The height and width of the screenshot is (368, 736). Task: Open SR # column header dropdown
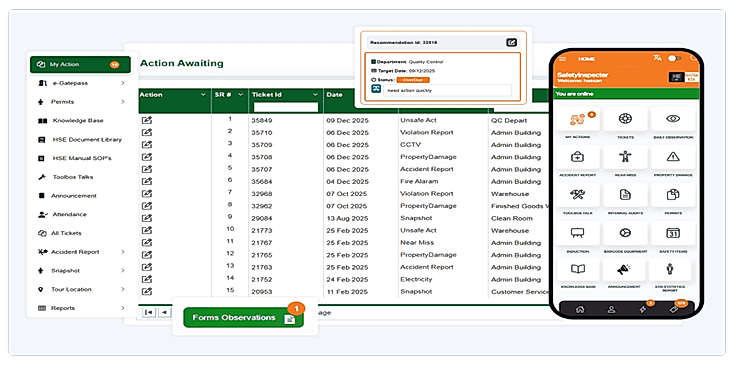point(240,95)
